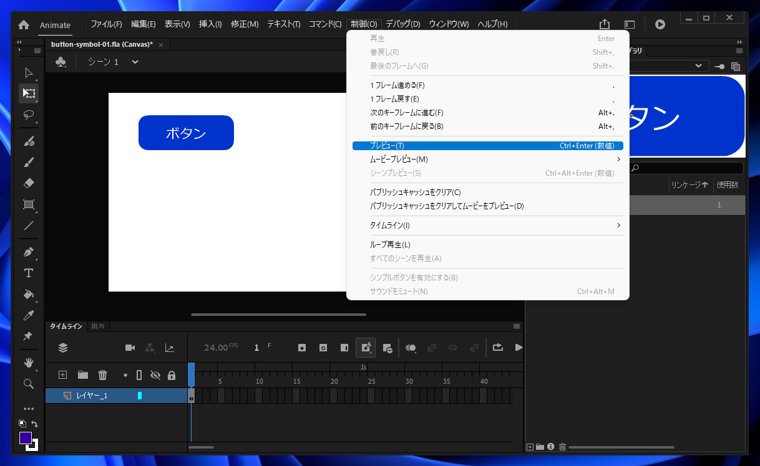Image resolution: width=760 pixels, height=466 pixels.
Task: Open the edit toolbar ellipsis menu
Action: point(29,409)
